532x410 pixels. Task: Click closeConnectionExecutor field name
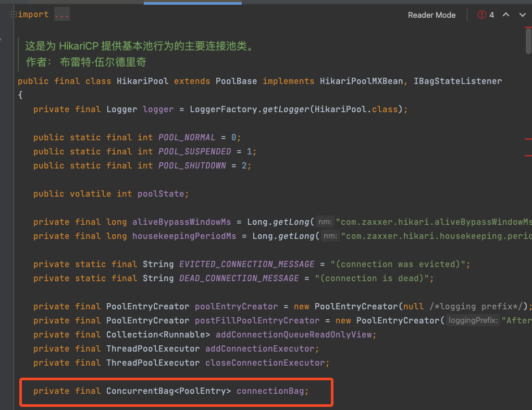coord(265,363)
